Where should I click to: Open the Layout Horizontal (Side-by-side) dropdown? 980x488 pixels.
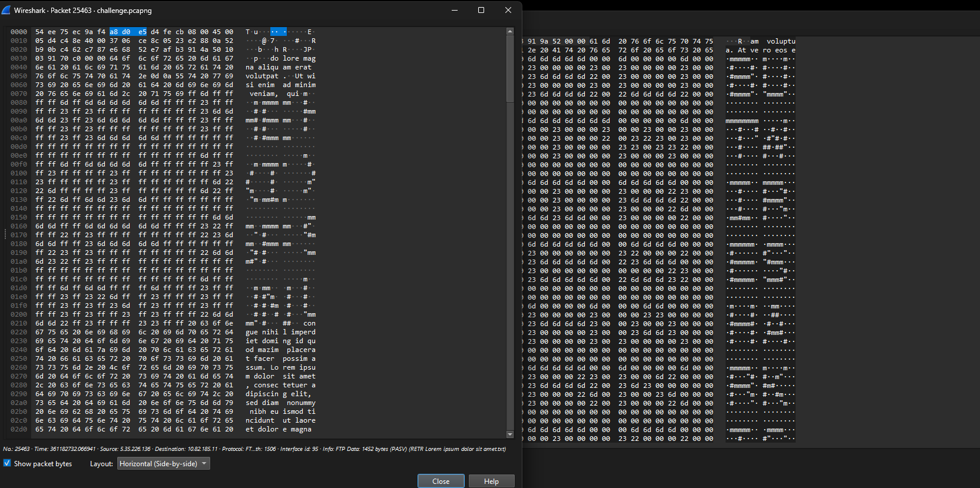164,464
